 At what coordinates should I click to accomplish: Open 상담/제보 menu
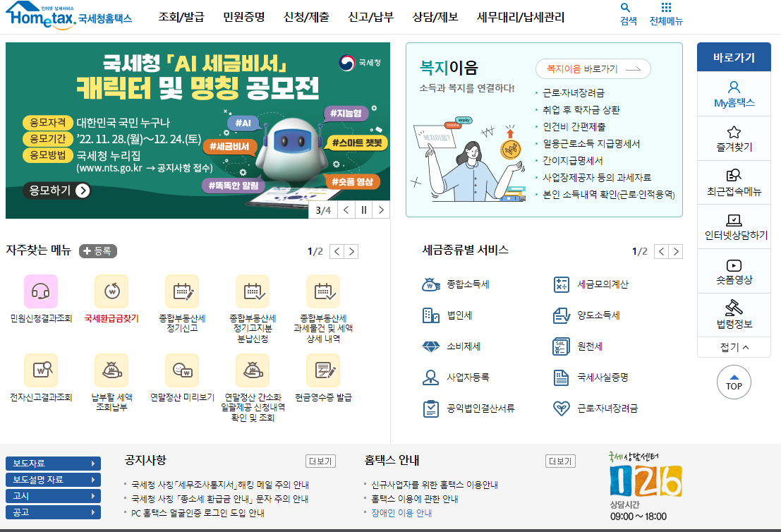[435, 17]
